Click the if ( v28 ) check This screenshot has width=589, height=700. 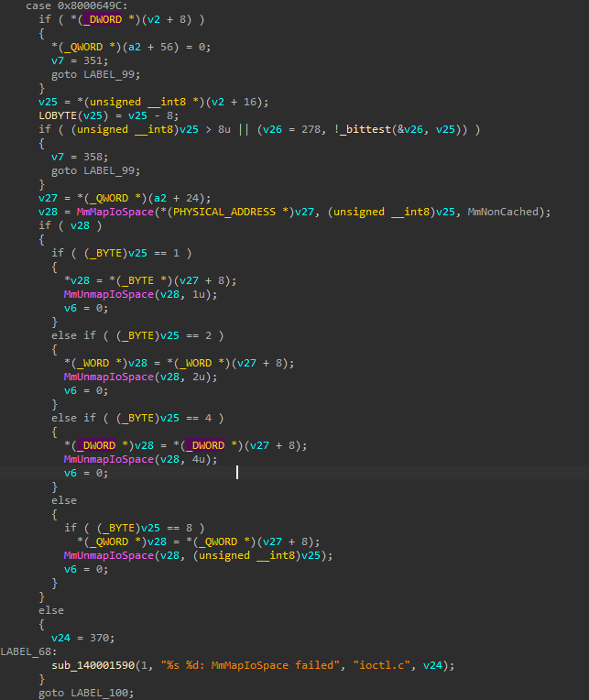70,226
